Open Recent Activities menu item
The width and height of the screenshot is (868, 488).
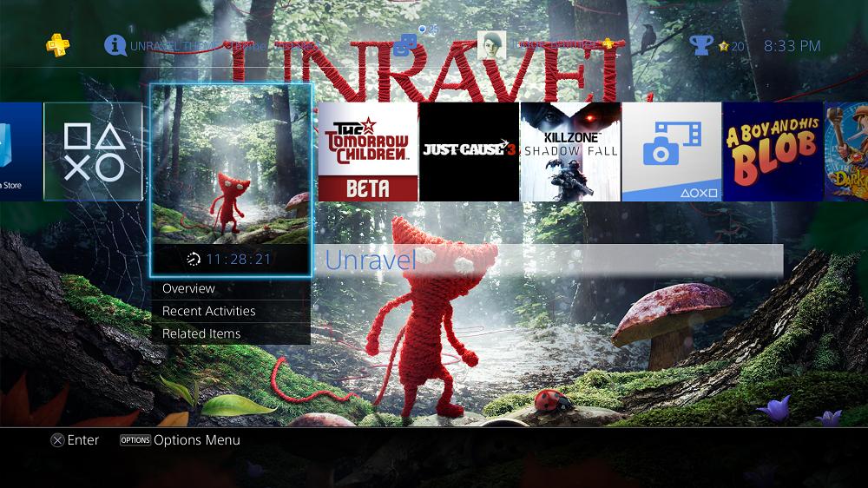(x=231, y=312)
